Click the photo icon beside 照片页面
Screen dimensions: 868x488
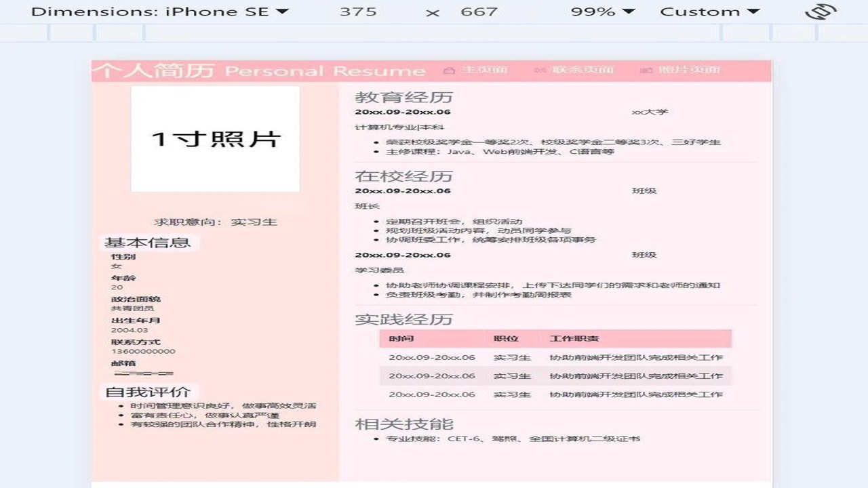coord(646,70)
